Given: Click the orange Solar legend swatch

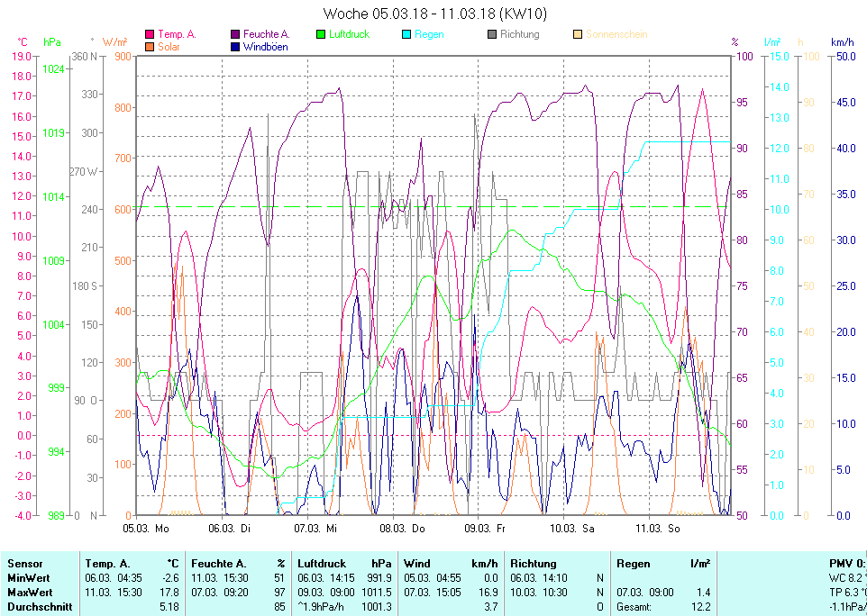Looking at the screenshot, I should pyautogui.click(x=150, y=47).
